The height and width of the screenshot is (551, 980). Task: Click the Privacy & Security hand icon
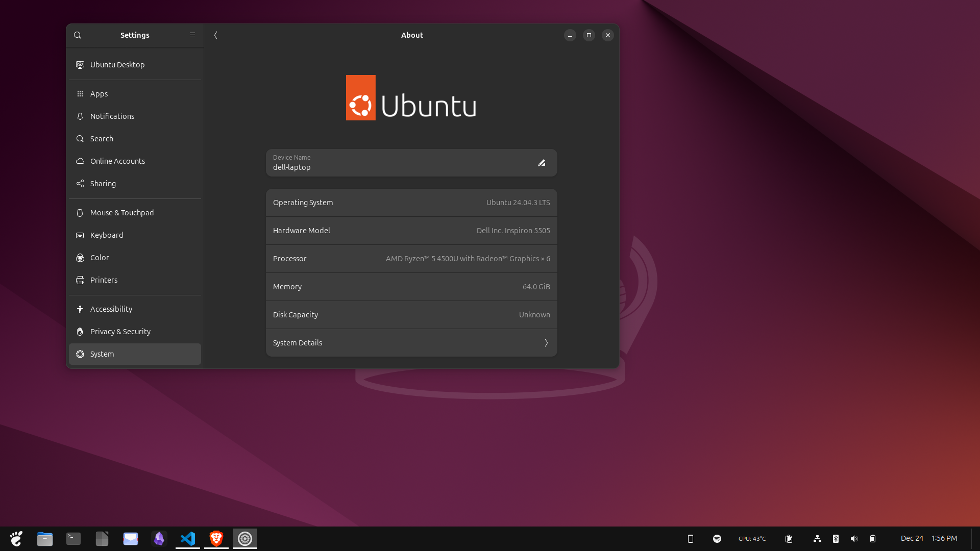[x=80, y=332]
